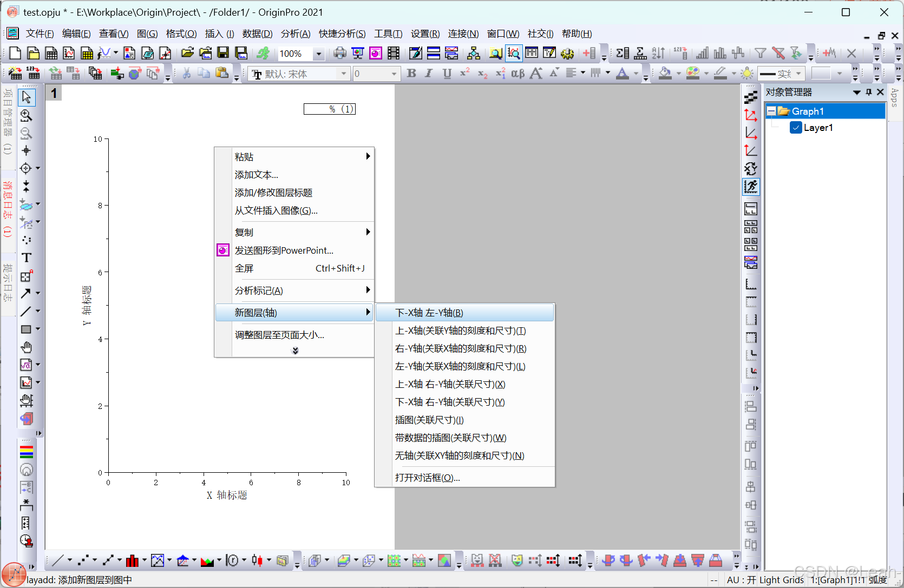The image size is (904, 588).
Task: Click the 2D column plot icon
Action: coord(133,560)
